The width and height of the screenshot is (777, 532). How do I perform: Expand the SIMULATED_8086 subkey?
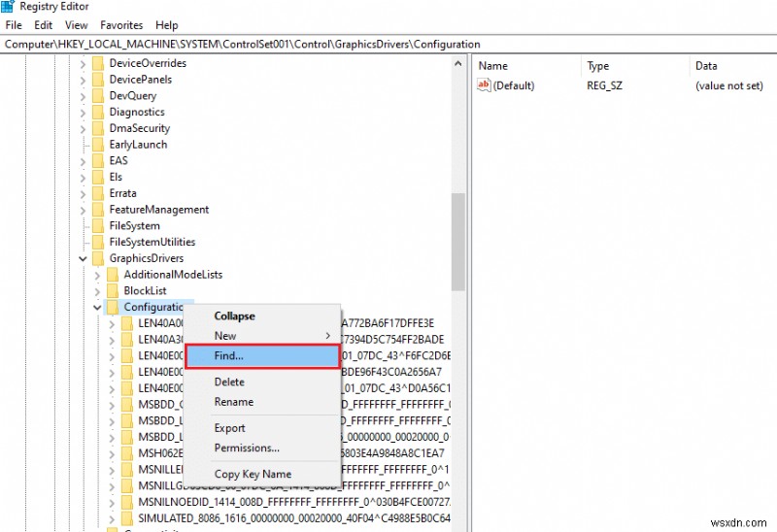[x=112, y=519]
